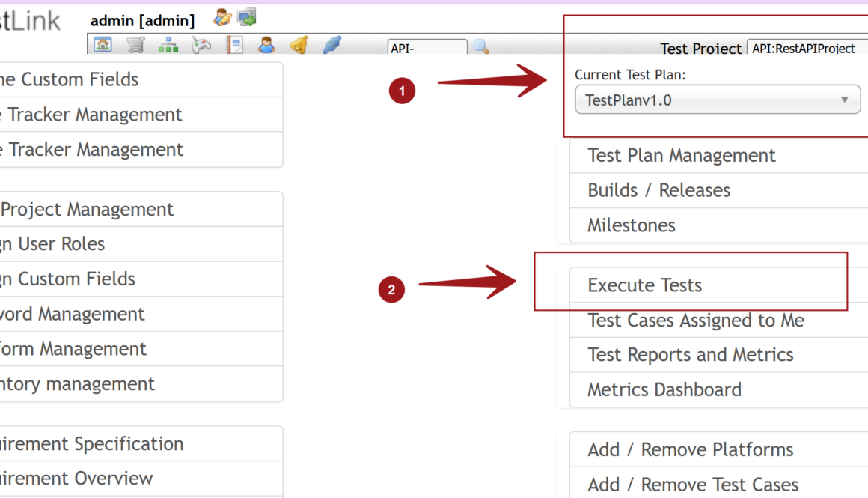Click the API- test case search field
The width and height of the screenshot is (868, 498).
click(427, 48)
